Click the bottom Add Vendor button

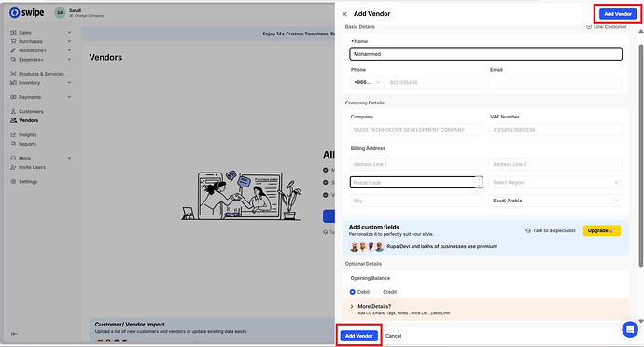tap(359, 336)
